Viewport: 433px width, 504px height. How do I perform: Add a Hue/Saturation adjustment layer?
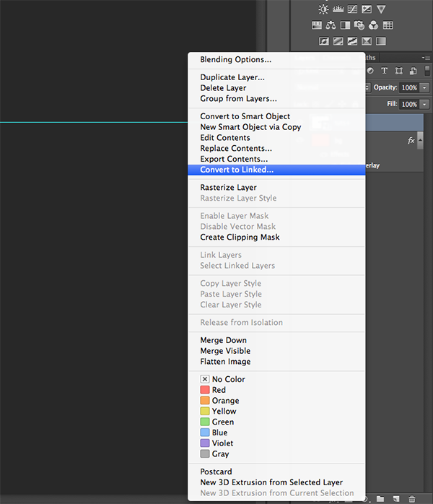(317, 25)
